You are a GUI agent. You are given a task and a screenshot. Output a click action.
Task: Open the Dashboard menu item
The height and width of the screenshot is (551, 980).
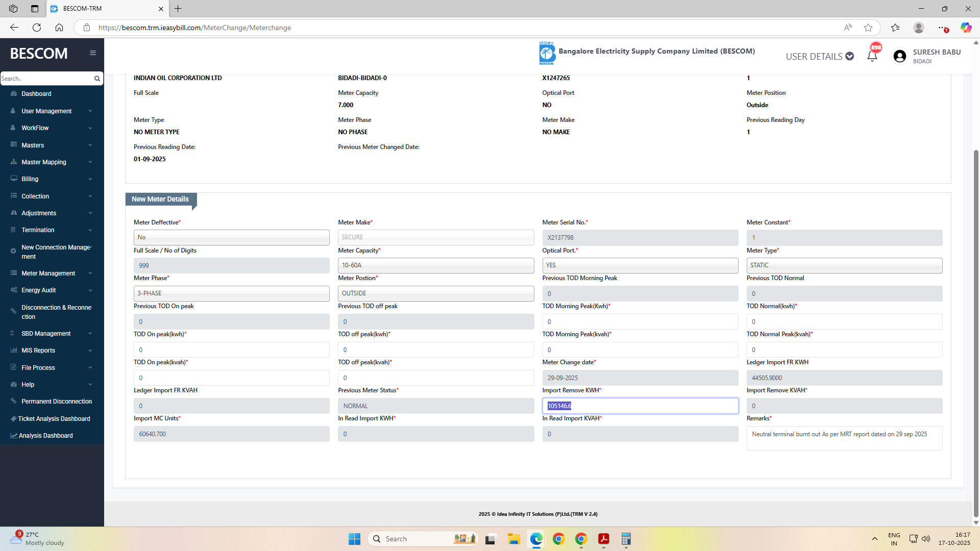pyautogui.click(x=36, y=94)
